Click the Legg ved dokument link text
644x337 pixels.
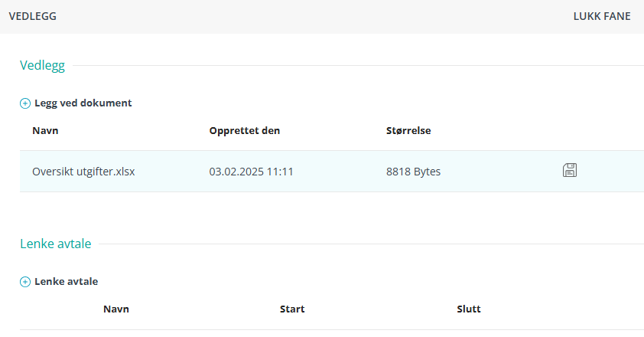tap(83, 103)
